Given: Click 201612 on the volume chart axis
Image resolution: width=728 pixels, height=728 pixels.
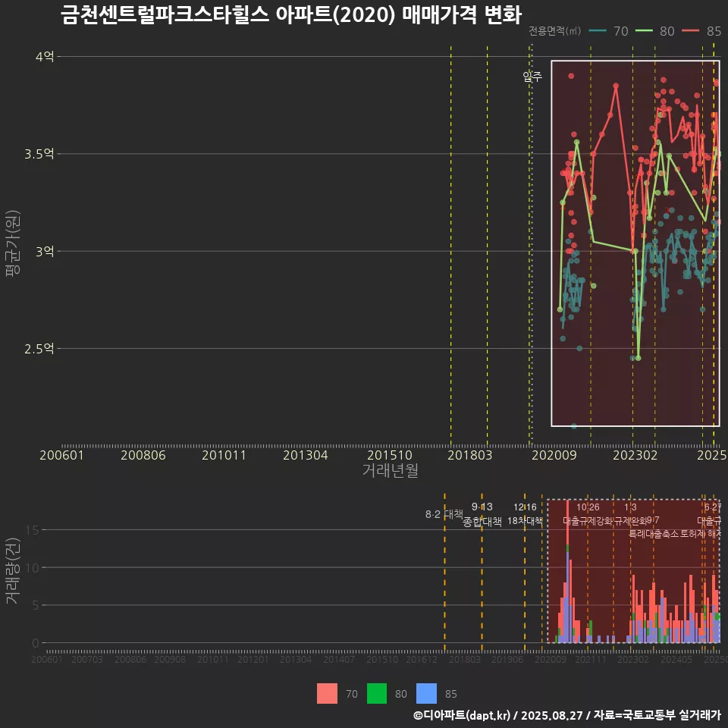Looking at the screenshot, I should pyautogui.click(x=422, y=659).
